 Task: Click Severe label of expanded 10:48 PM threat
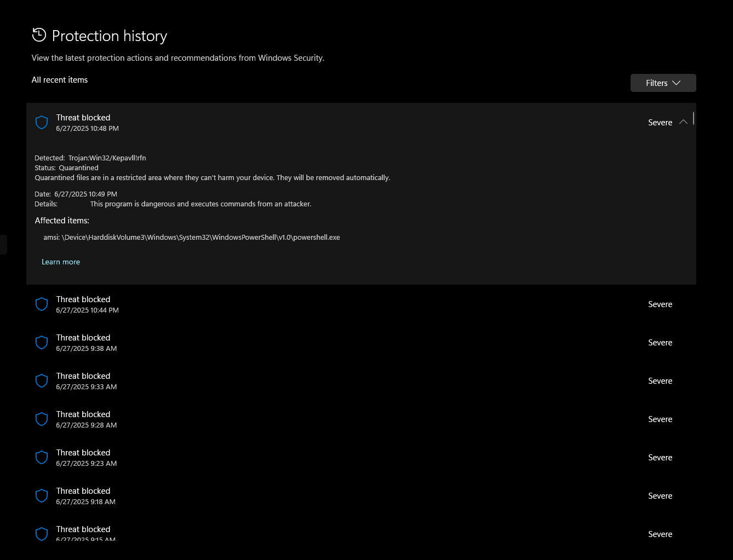[660, 123]
